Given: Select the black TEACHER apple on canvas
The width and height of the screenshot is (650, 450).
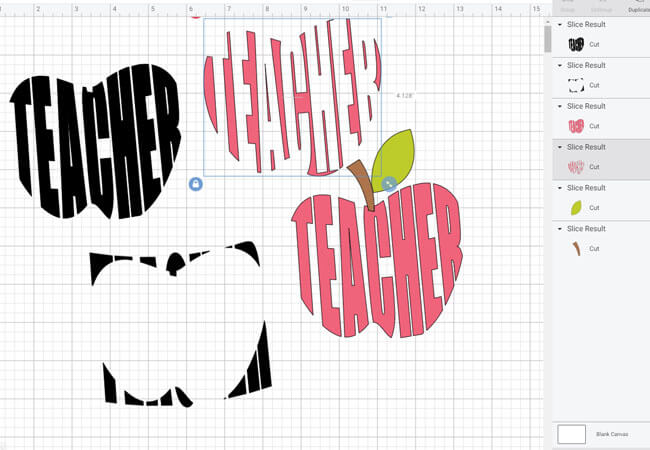Looking at the screenshot, I should click(x=96, y=141).
